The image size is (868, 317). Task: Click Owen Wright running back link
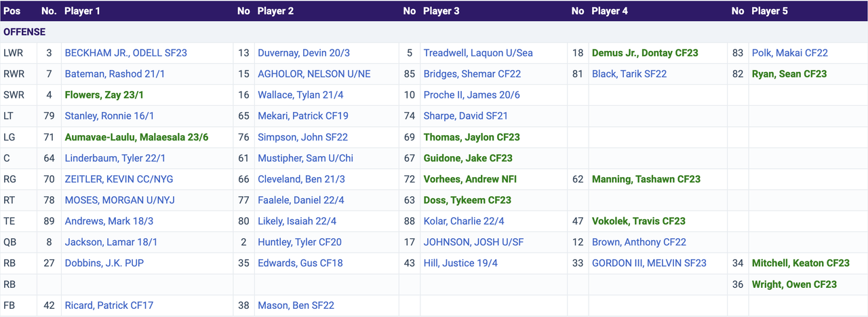(x=794, y=284)
